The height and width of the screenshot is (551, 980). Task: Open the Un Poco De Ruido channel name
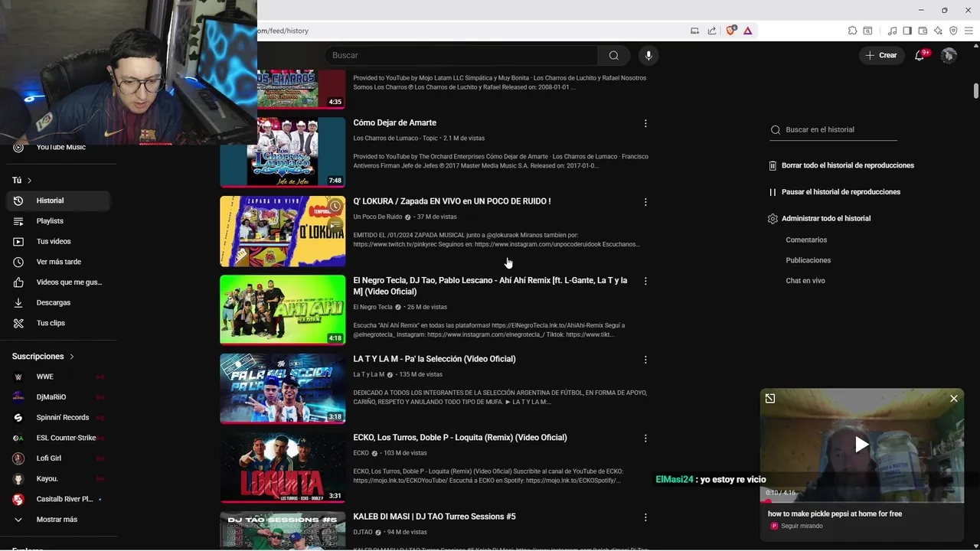(x=377, y=217)
